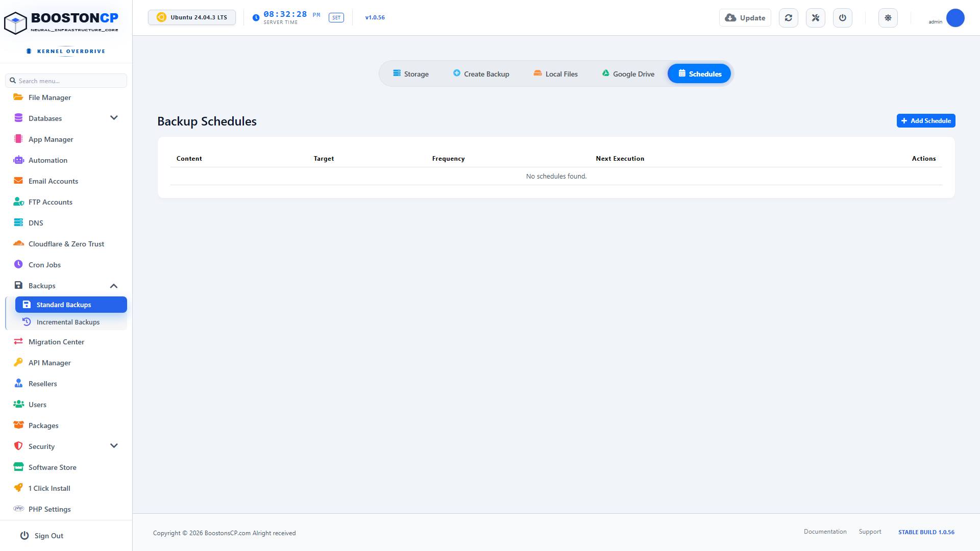The width and height of the screenshot is (980, 551).
Task: Open the Documentation link
Action: pos(825,532)
